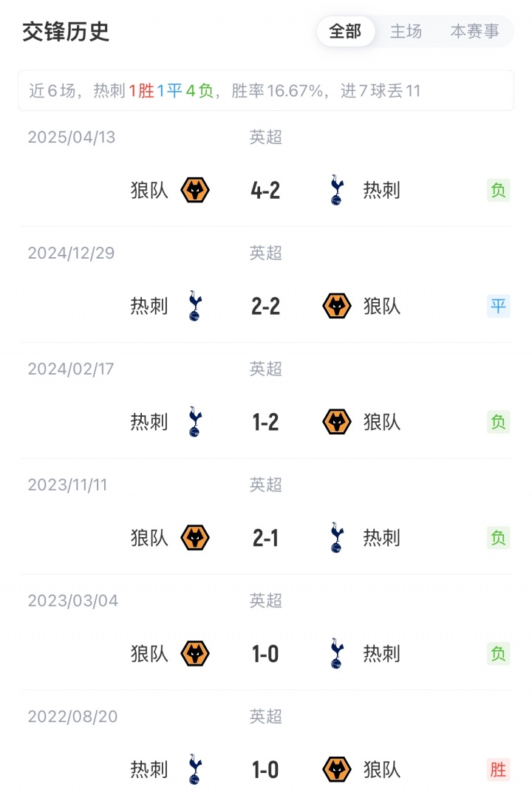Click 英超 label of 2022/08/20 match
The image size is (532, 798).
tap(265, 717)
